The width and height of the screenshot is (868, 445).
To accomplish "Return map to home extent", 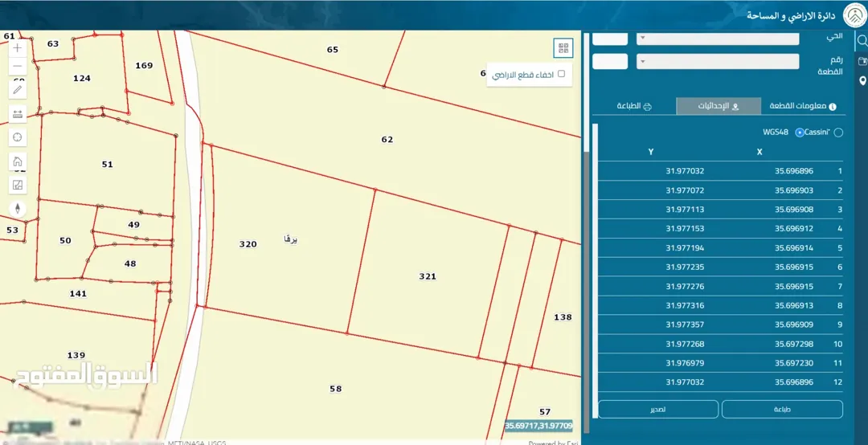I will coord(18,161).
